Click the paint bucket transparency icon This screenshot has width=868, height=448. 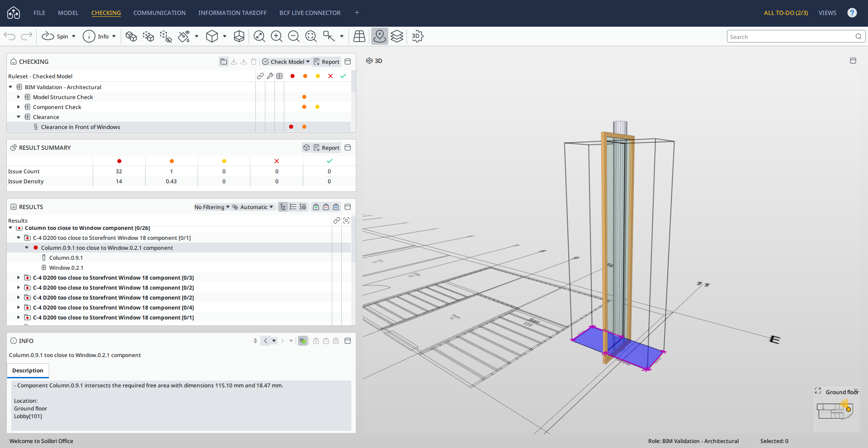pos(184,36)
